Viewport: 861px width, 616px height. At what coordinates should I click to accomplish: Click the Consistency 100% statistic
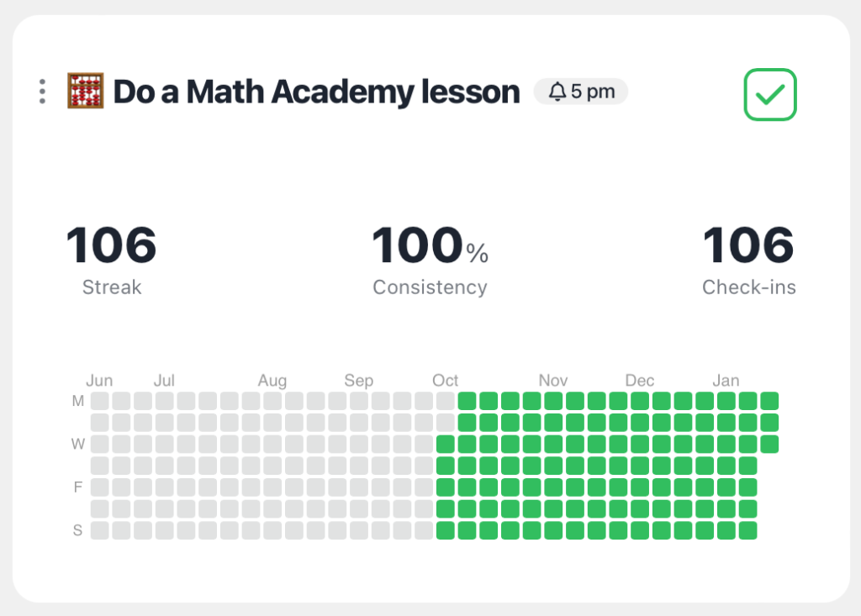click(x=430, y=245)
